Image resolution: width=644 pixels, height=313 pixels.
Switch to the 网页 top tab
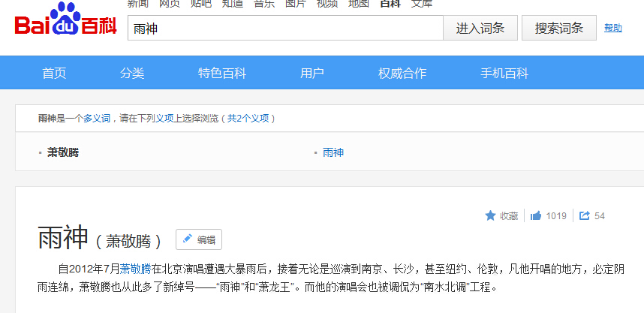pos(169,4)
